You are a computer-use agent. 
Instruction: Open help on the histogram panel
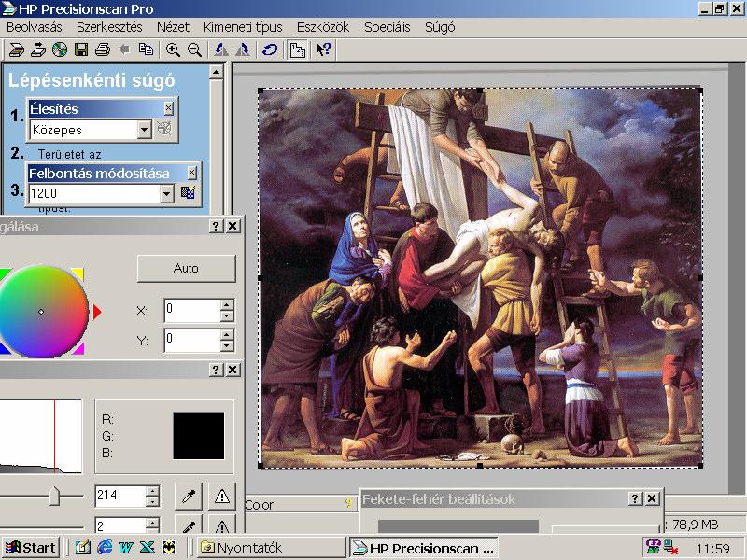[216, 370]
